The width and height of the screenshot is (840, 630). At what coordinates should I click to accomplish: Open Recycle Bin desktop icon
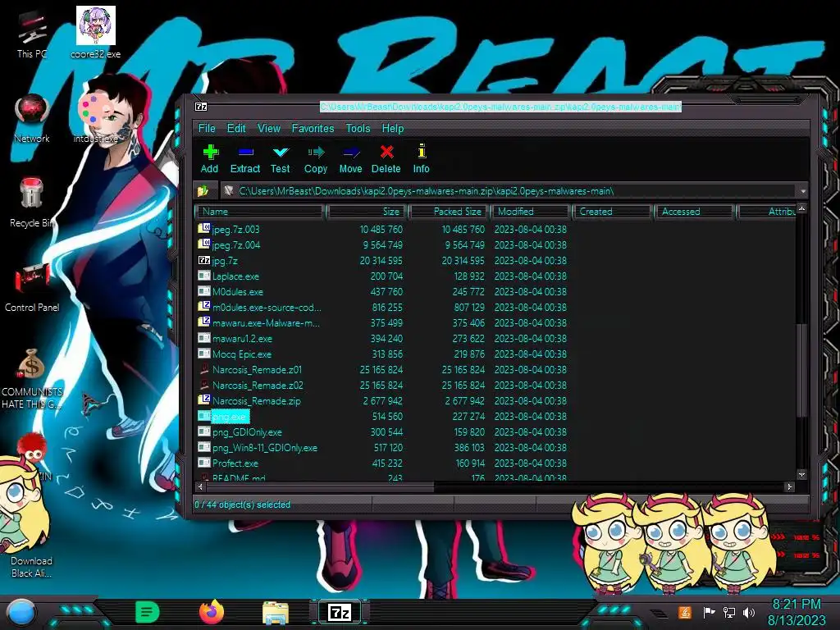click(x=32, y=203)
